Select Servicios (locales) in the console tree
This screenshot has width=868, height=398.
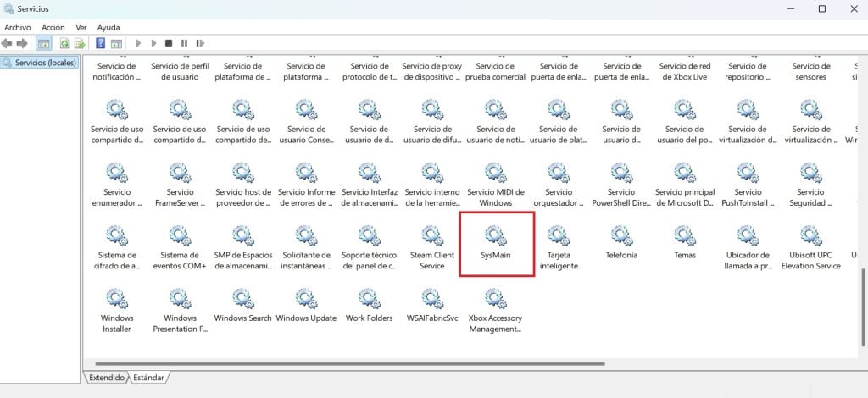(x=39, y=63)
